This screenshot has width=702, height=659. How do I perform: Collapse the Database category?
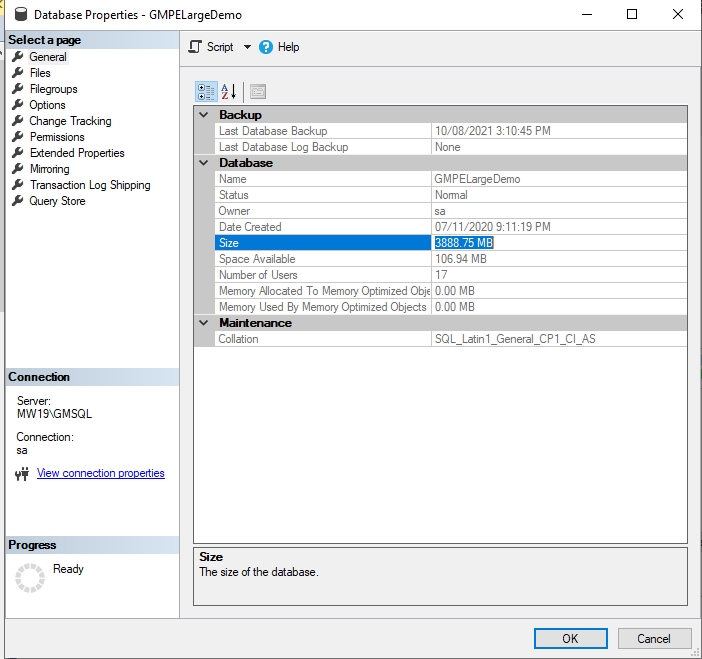pyautogui.click(x=204, y=163)
